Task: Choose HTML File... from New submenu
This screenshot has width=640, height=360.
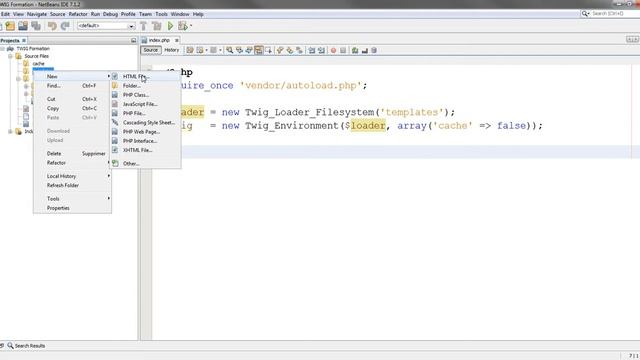Action: [x=146, y=76]
